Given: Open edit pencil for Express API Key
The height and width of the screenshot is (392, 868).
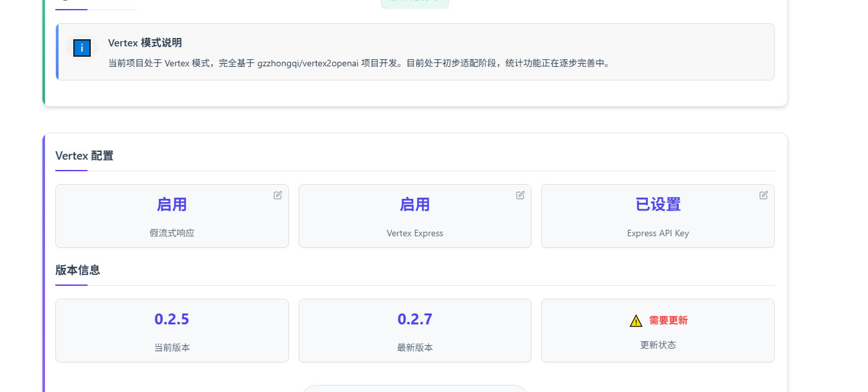Looking at the screenshot, I should [764, 195].
